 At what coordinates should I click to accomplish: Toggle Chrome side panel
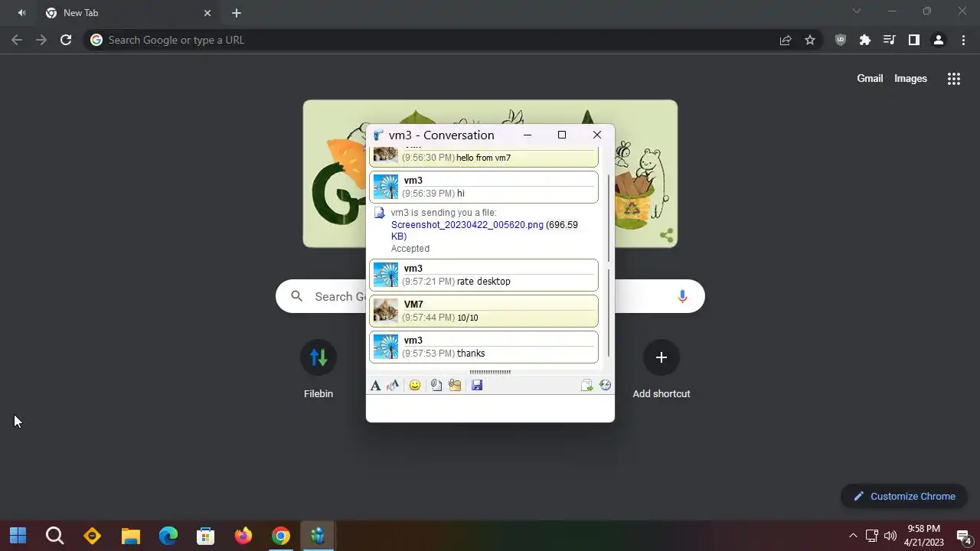pos(914,40)
